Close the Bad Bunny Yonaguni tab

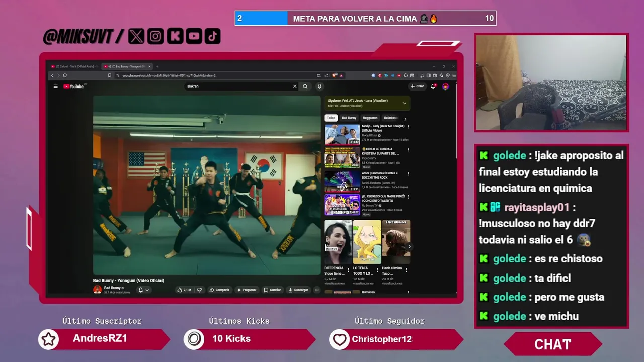[149, 66]
